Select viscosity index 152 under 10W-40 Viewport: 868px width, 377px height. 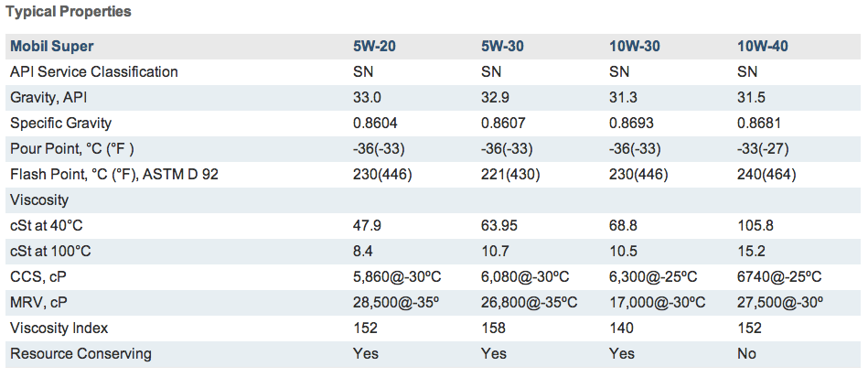[749, 328]
